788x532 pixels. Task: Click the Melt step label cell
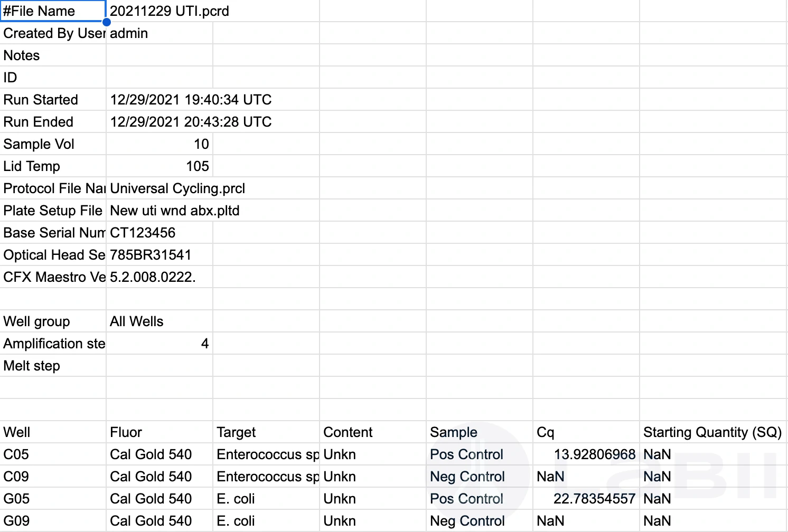tap(53, 366)
